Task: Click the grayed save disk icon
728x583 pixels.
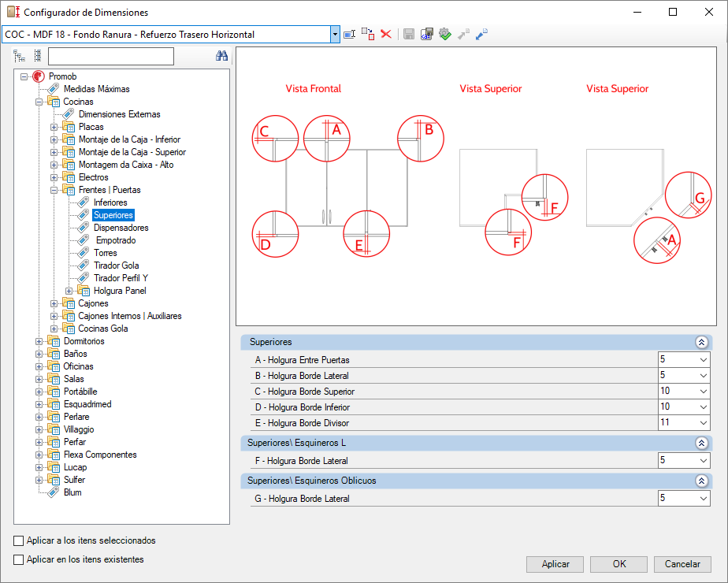Action: click(x=409, y=35)
